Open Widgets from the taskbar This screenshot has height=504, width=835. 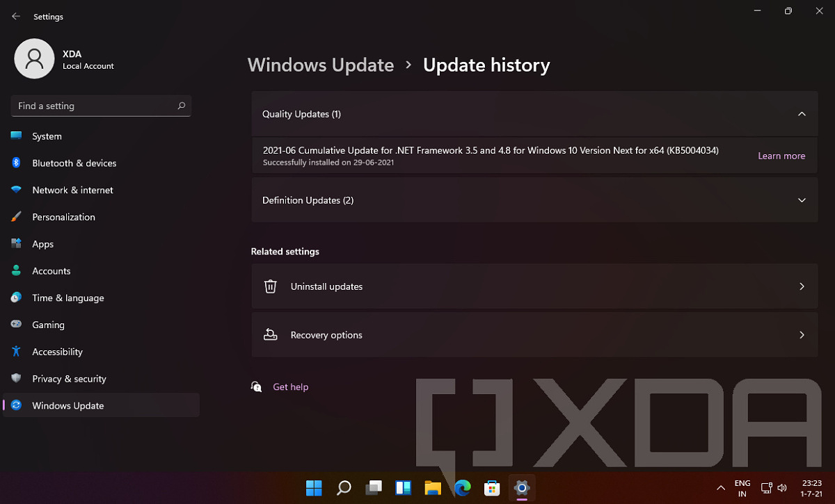tap(404, 488)
